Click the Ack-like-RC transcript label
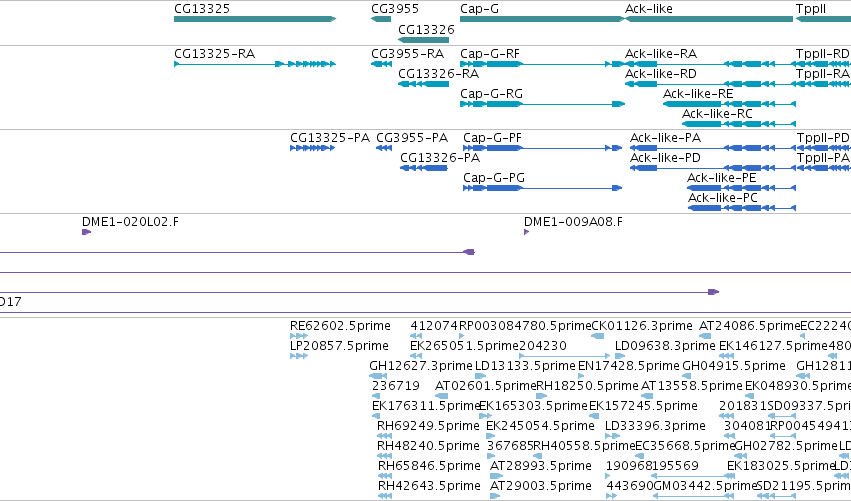Viewport: 851px width, 501px height. pos(717,114)
